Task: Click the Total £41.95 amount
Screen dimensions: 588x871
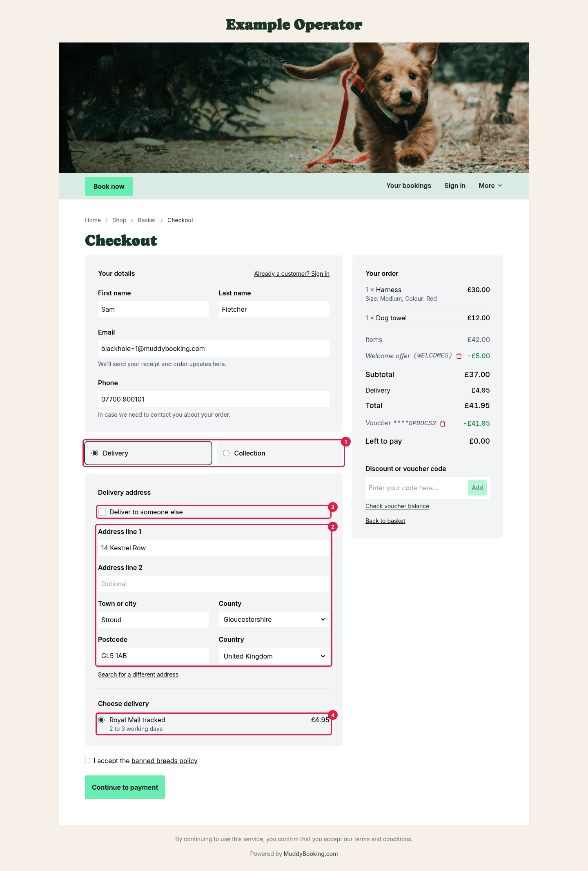Action: click(x=477, y=406)
